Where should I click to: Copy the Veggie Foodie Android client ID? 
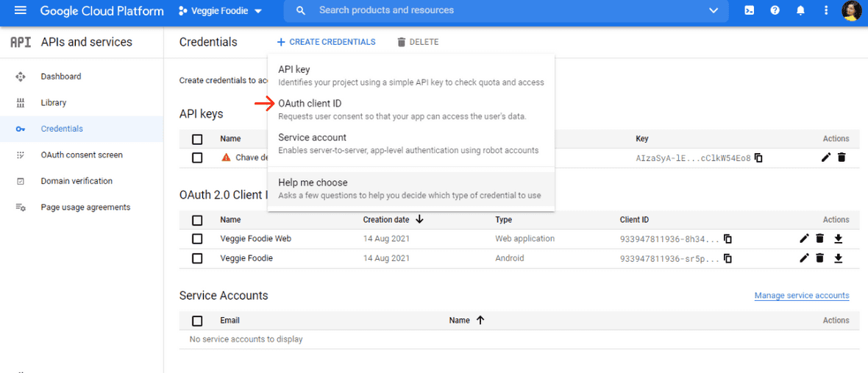[728, 258]
